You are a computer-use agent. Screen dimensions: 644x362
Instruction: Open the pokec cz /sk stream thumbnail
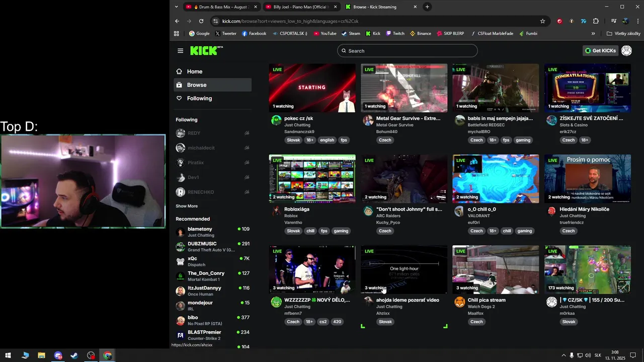(312, 87)
